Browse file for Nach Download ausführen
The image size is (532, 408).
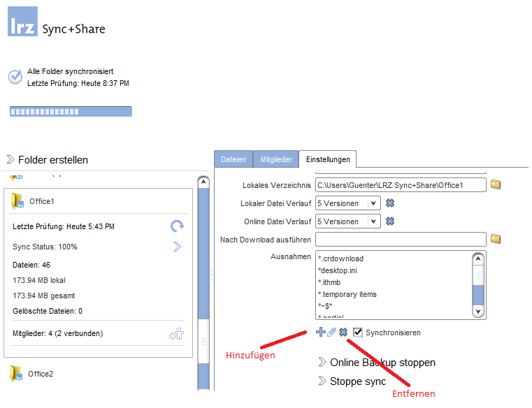(496, 239)
